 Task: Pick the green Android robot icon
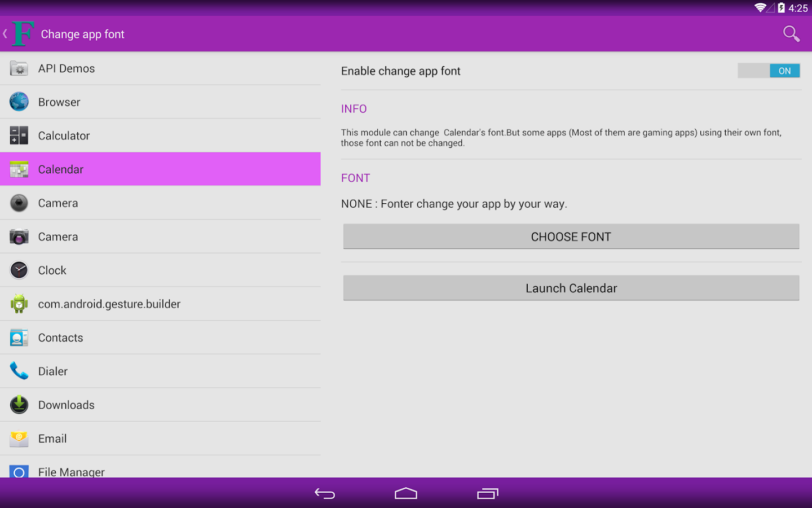tap(19, 304)
